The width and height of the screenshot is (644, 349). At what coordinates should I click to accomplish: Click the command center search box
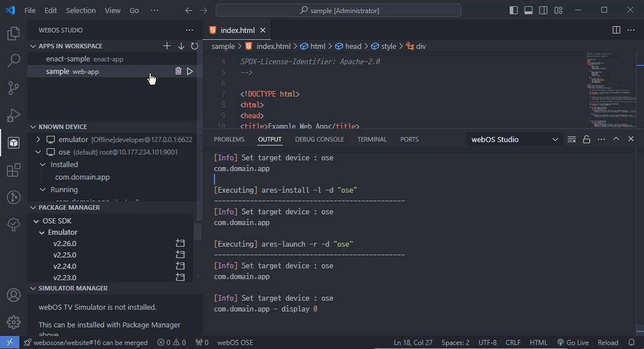(x=338, y=10)
